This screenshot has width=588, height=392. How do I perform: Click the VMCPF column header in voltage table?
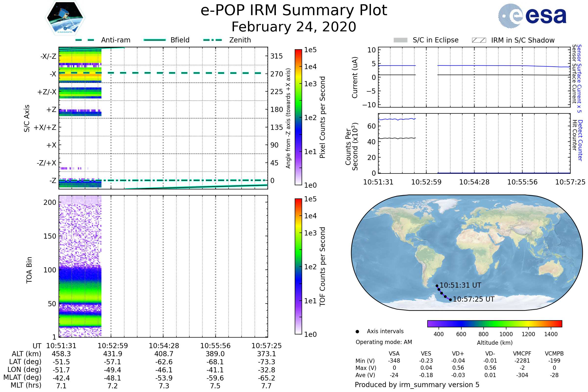tap(522, 354)
